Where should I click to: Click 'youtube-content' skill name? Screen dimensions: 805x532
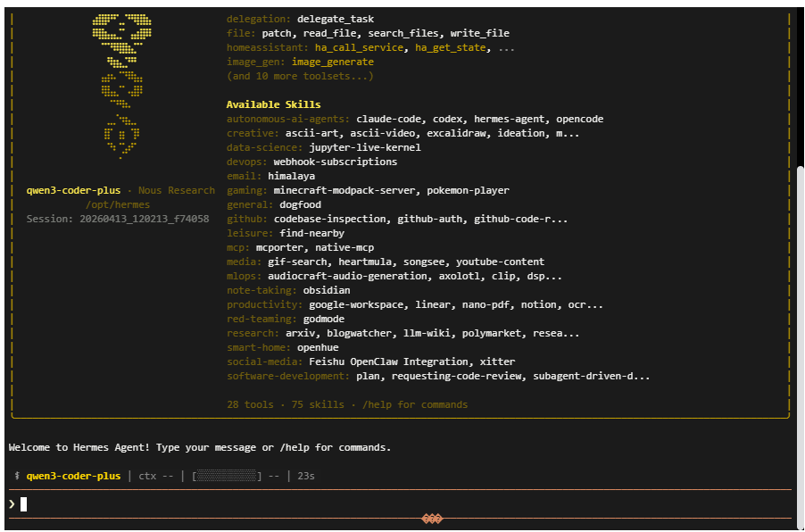501,262
